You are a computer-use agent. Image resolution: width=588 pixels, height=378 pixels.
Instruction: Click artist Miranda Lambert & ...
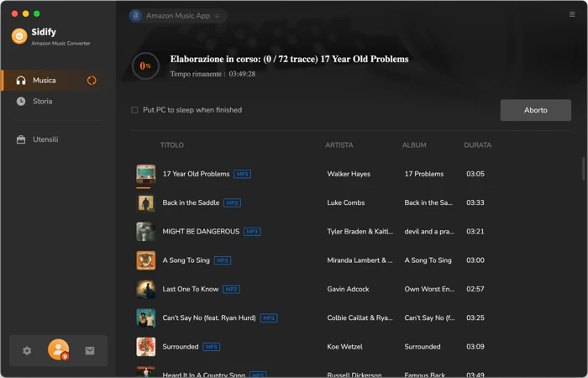(360, 260)
